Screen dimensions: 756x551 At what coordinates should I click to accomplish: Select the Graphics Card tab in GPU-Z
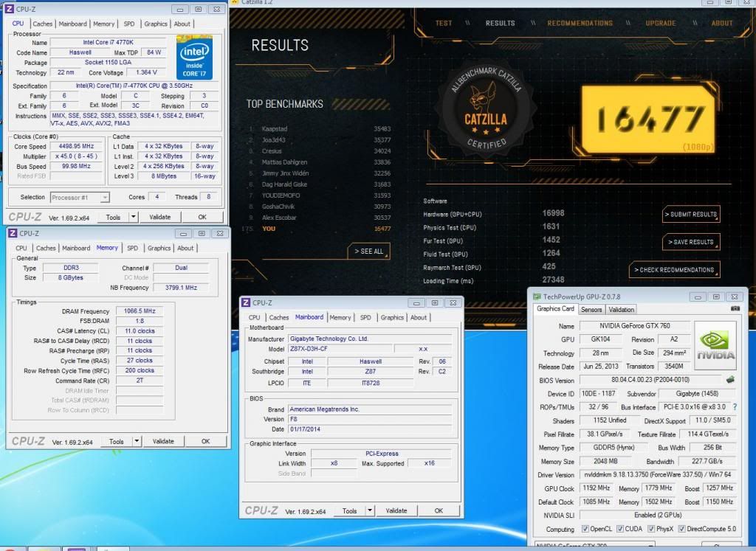(x=555, y=309)
